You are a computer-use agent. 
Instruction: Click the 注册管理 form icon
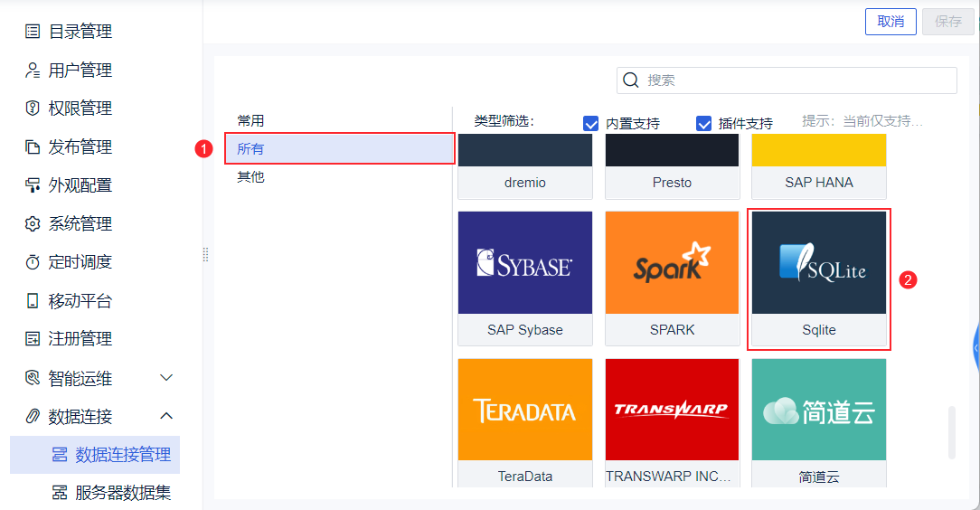coord(33,339)
